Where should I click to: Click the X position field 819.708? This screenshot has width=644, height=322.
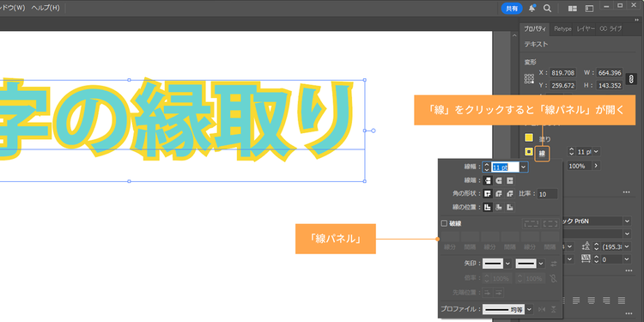click(x=563, y=73)
